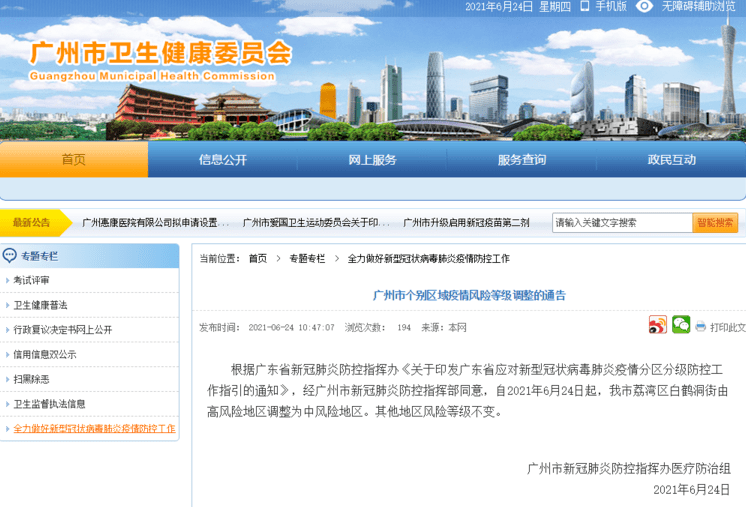Open the 广州市升级启用新冠疫苗第二剂 announcement

point(466,223)
